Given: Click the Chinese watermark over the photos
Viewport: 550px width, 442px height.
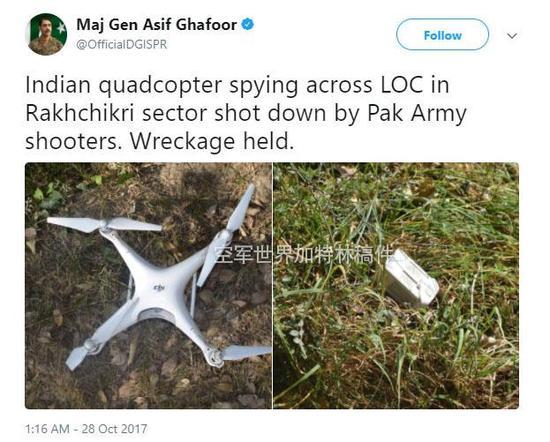Looking at the screenshot, I should coord(302,255).
